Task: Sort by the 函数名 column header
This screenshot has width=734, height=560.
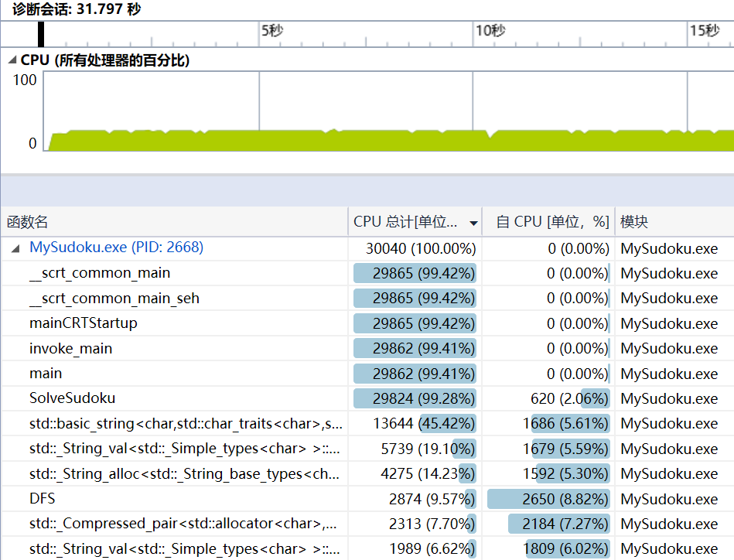Action: (28, 222)
